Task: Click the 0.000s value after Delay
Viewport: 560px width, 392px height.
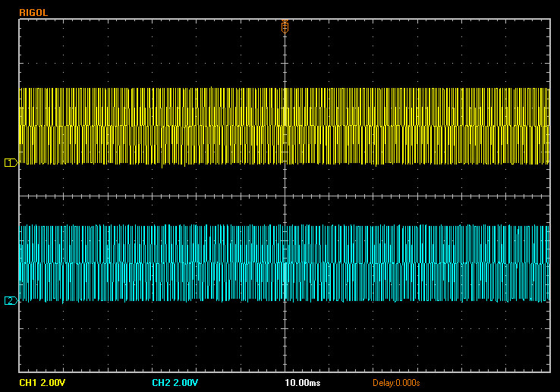Action: [407, 383]
